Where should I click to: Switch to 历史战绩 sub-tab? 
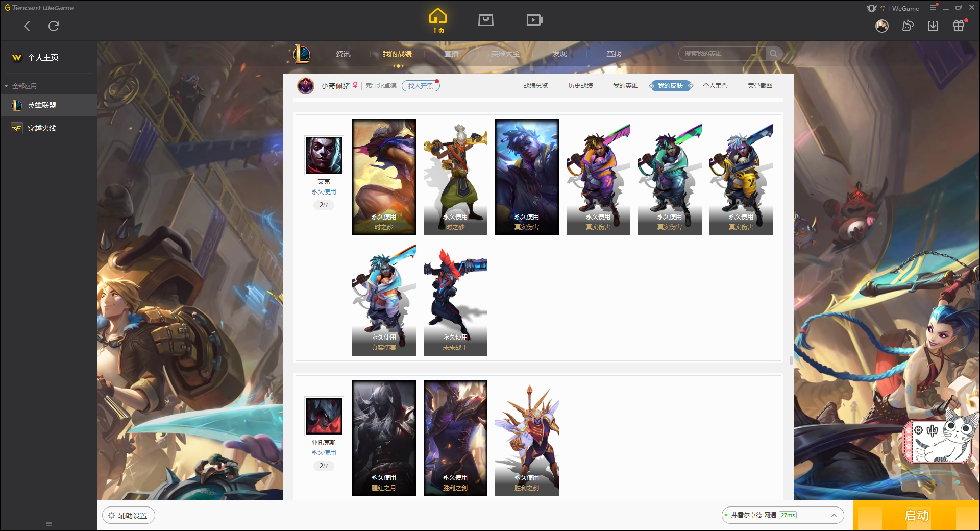580,86
